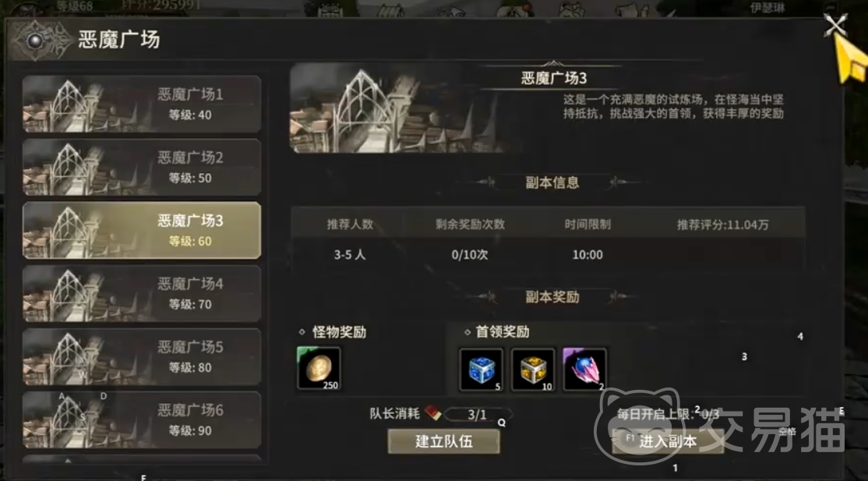This screenshot has height=481, width=868.
Task: Click the purple gem boss reward icon
Action: coord(584,369)
